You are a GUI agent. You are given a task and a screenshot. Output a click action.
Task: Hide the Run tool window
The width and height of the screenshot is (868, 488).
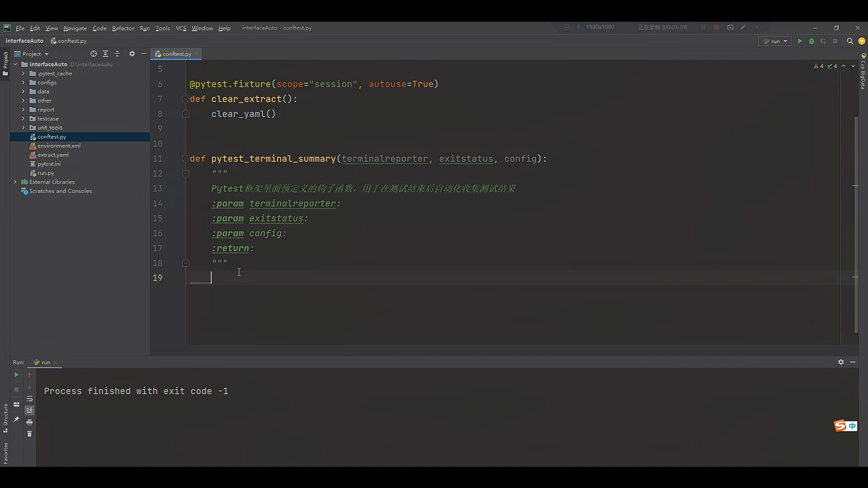point(853,362)
